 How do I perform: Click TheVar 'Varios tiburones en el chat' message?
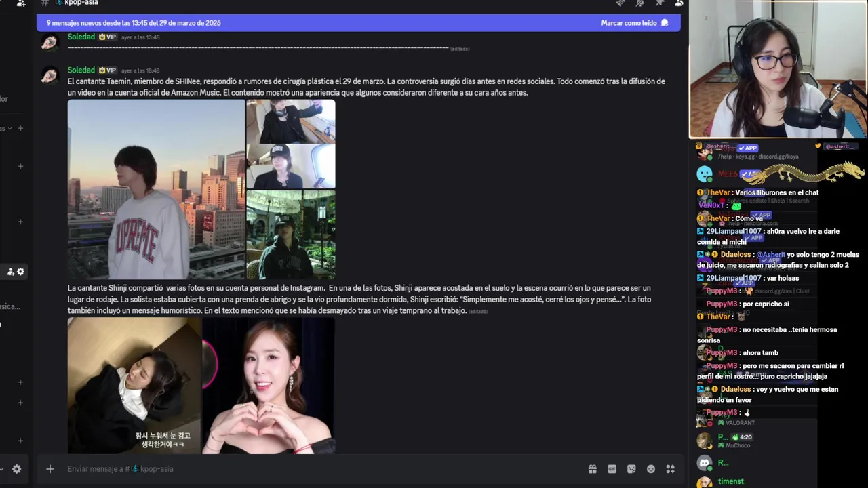click(759, 192)
